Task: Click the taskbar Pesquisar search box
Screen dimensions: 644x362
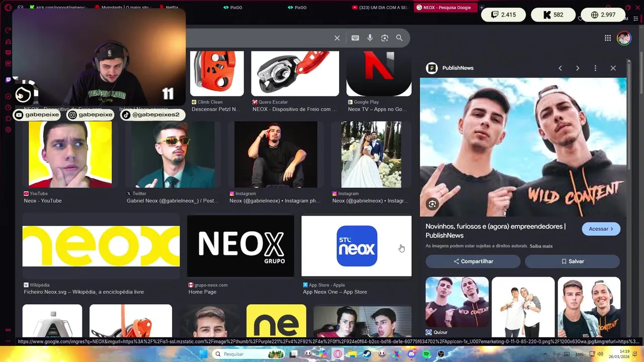Action: (x=249, y=354)
